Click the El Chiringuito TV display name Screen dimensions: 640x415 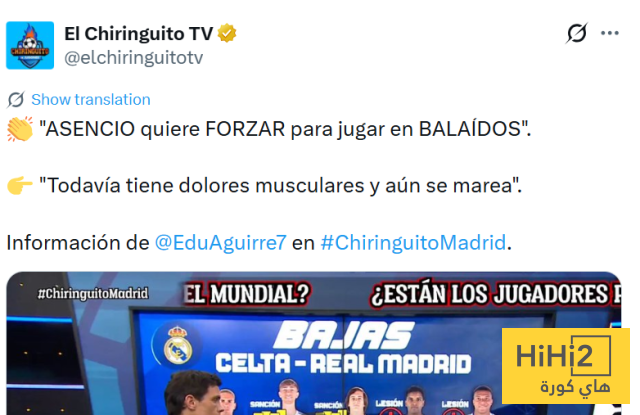tap(139, 33)
